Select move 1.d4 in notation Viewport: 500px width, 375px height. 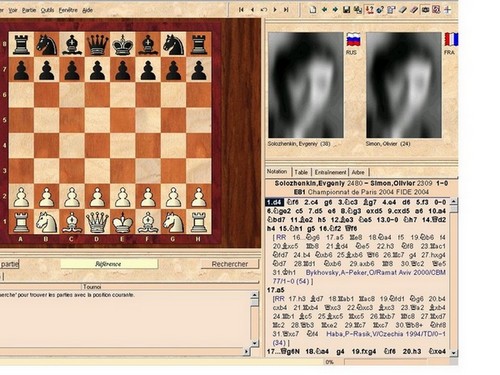(275, 202)
